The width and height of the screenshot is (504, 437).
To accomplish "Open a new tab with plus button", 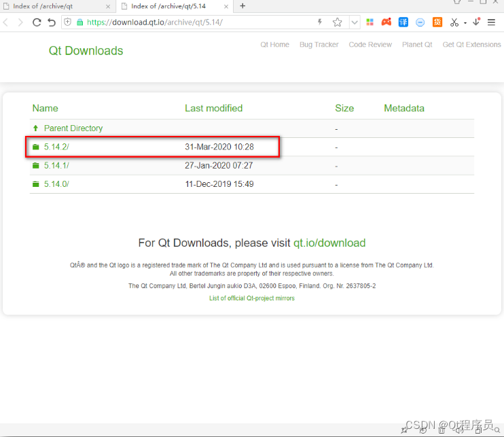I will tap(242, 6).
